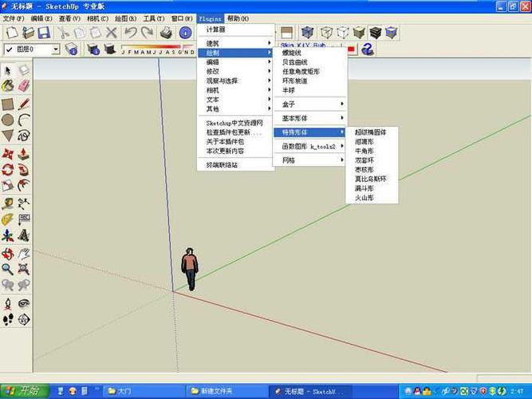Select the Line pencil tool
Screen dimensions: 532x399
24,105
